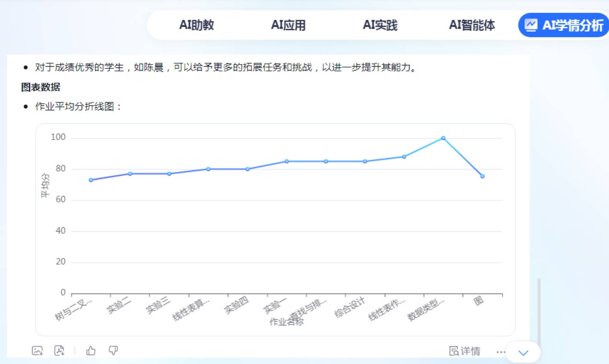Viewport: 609px width, 364px height.
Task: Click the 综合设计 data point on line
Action: tap(365, 162)
